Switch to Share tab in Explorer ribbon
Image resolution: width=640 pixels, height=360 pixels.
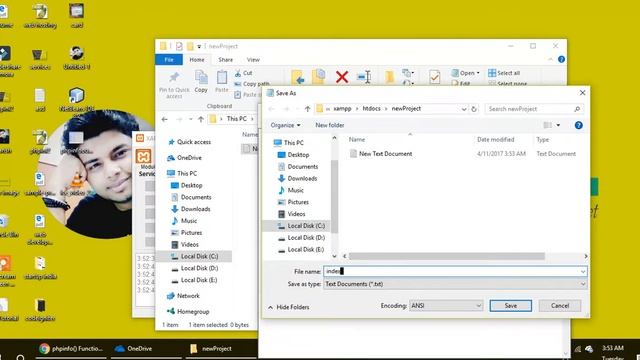(x=225, y=60)
